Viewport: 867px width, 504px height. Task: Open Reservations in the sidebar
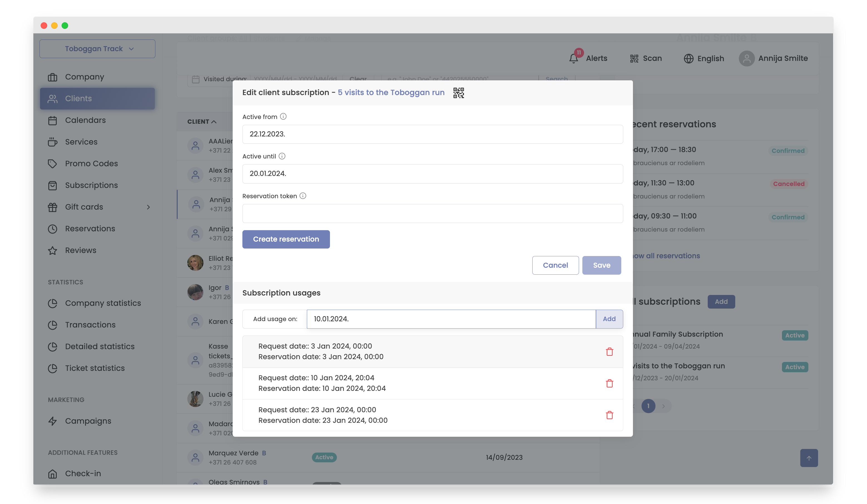pyautogui.click(x=90, y=229)
